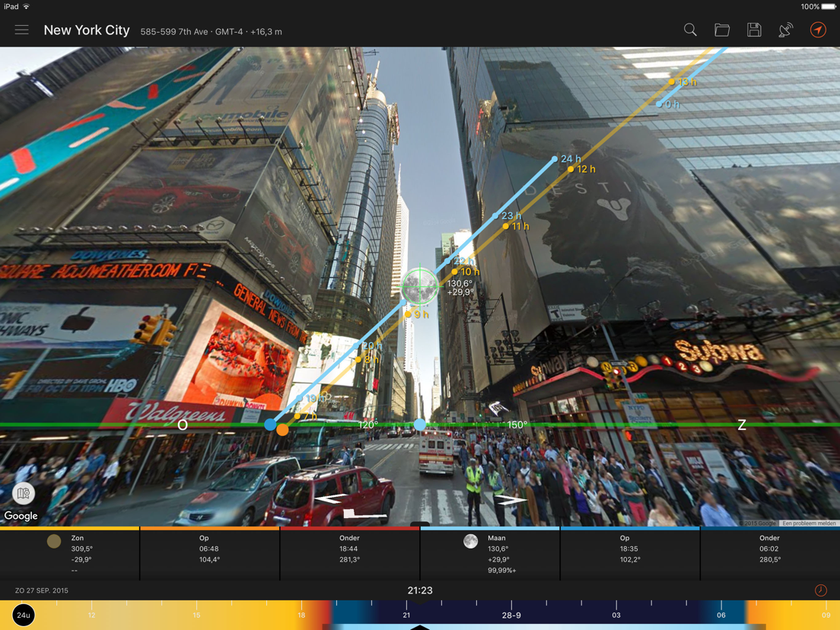
Task: Tap the 150° horizon label
Action: (x=517, y=425)
